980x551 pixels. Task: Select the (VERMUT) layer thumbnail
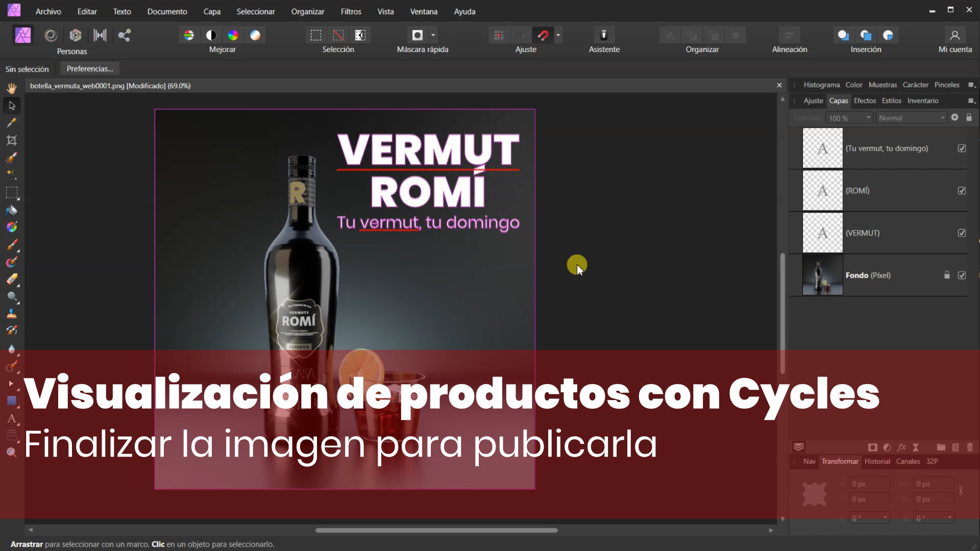coord(822,233)
